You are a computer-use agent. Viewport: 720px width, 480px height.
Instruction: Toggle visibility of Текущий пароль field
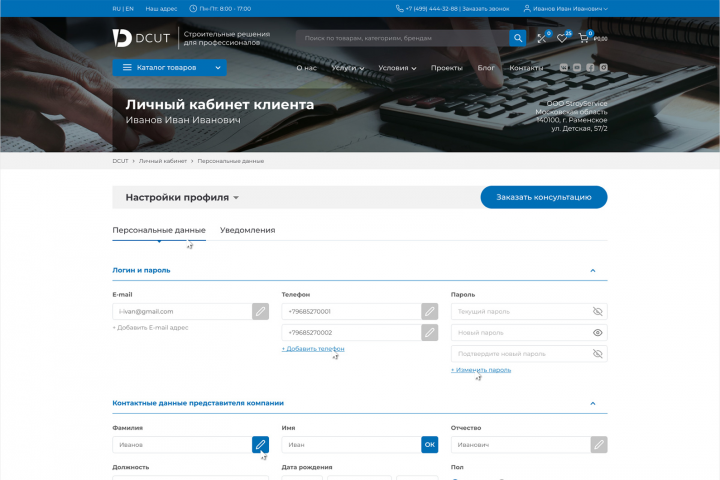[597, 311]
